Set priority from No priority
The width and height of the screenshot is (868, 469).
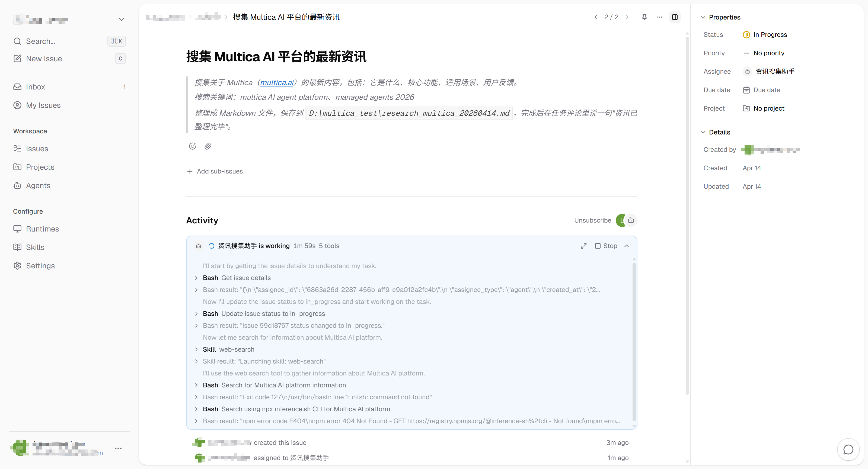coord(764,53)
